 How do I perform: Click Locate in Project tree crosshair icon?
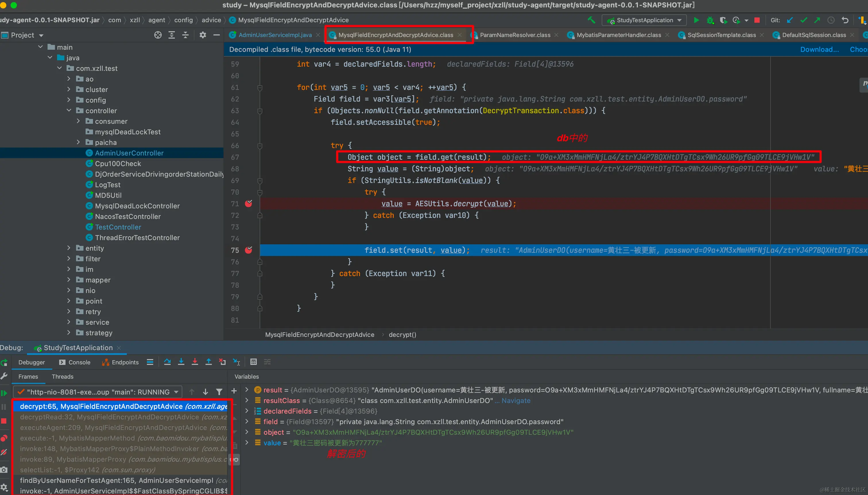pyautogui.click(x=158, y=35)
